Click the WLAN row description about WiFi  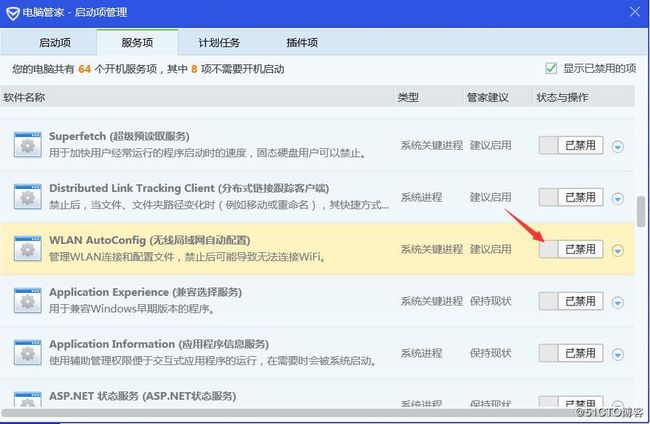pyautogui.click(x=188, y=257)
